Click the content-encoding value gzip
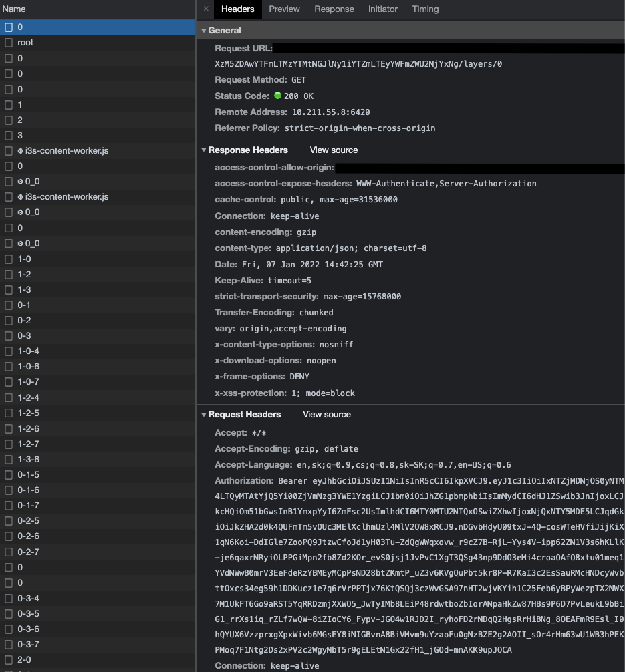This screenshot has height=672, width=625. (306, 232)
